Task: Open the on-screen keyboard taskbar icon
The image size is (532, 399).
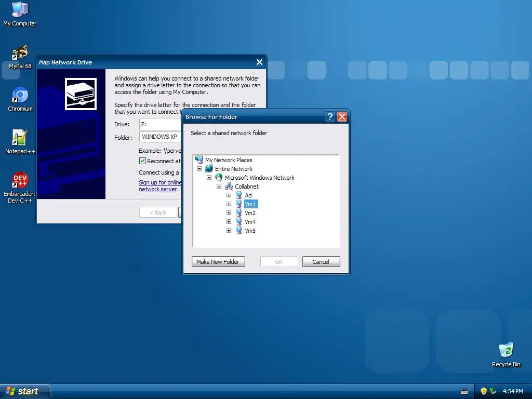Action: [x=464, y=392]
